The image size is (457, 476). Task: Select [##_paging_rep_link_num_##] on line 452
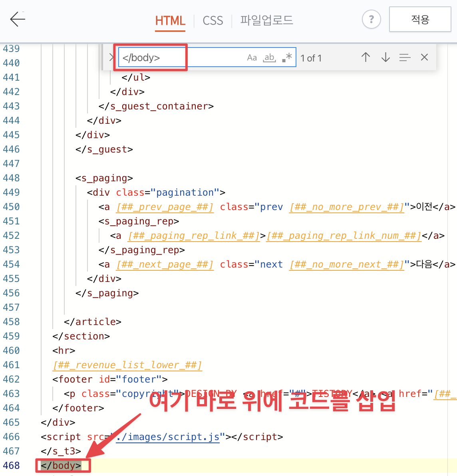click(344, 236)
